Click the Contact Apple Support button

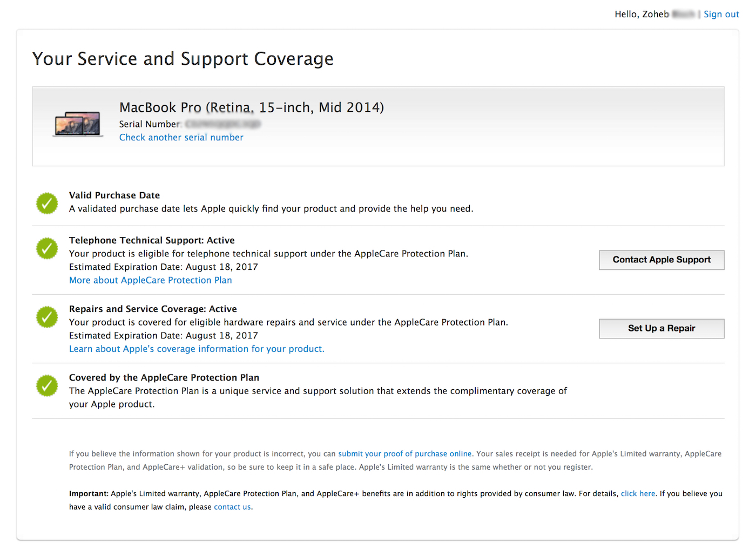pos(661,260)
